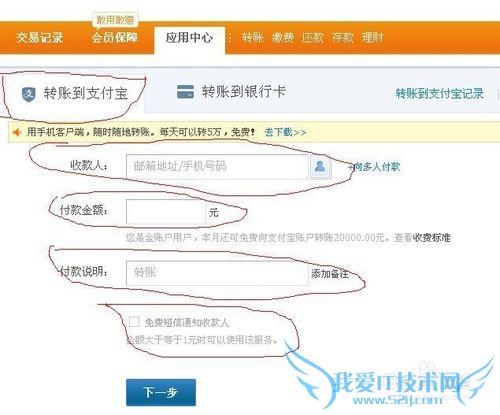Open the 理财 shortcut link
The image size is (500, 415).
click(373, 38)
